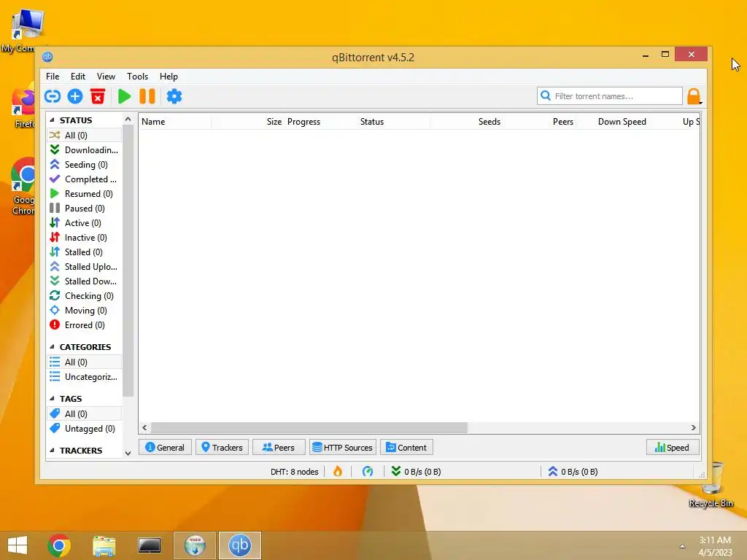Sort torrents by Progress column

click(321, 122)
